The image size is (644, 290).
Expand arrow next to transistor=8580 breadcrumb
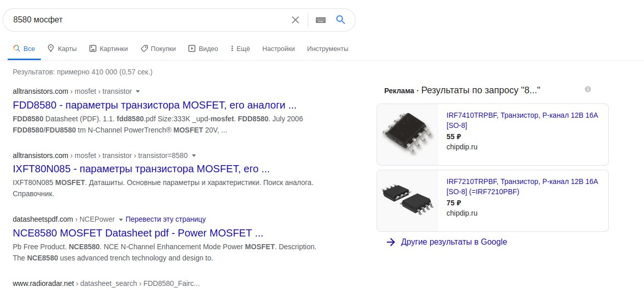[194, 155]
